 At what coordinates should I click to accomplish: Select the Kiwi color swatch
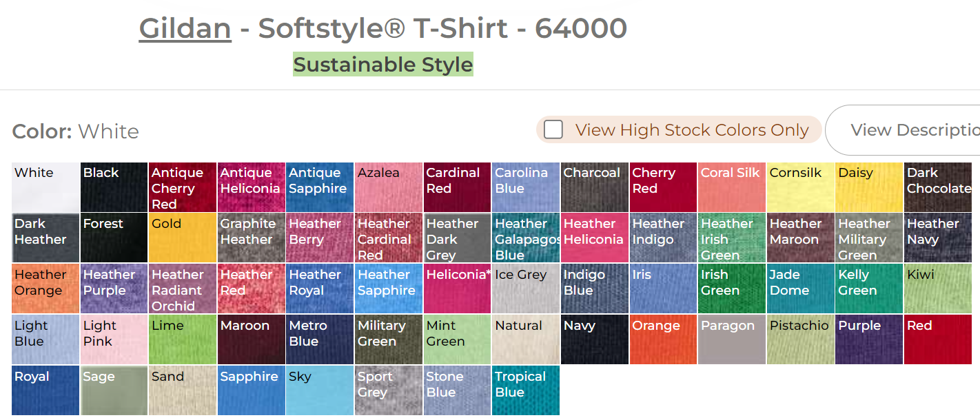coord(938,289)
